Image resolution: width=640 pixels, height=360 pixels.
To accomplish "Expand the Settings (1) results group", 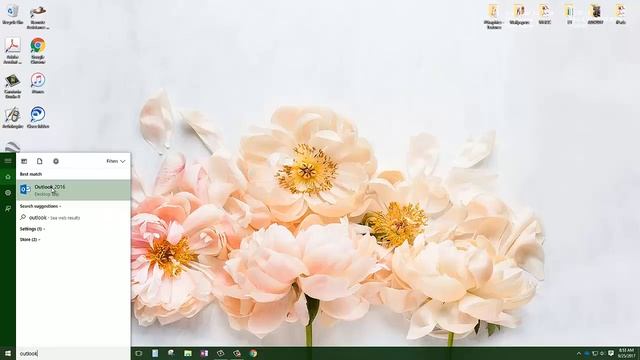I will tap(32, 229).
